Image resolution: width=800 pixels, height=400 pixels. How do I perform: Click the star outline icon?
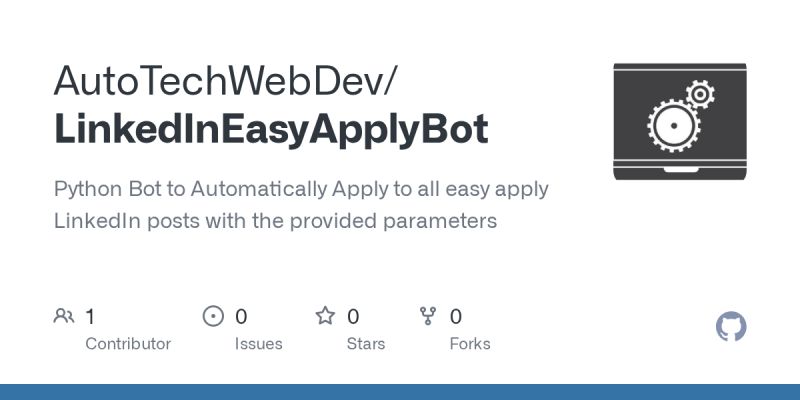pyautogui.click(x=325, y=316)
